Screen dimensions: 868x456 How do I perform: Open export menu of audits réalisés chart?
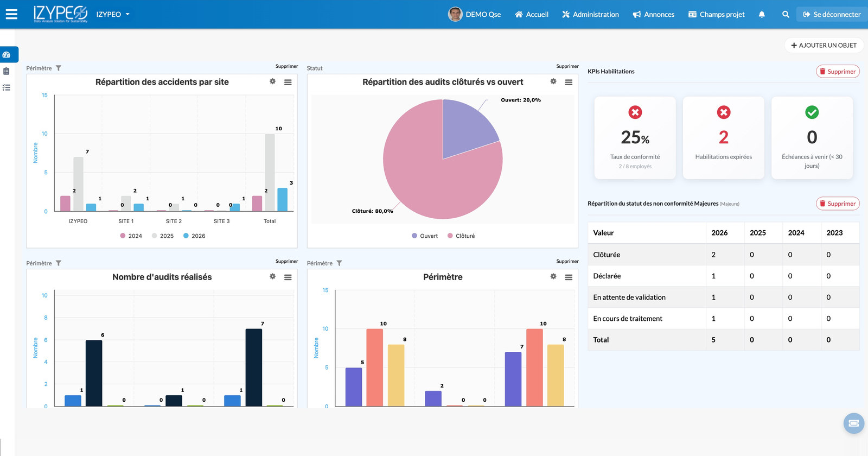[x=288, y=277]
